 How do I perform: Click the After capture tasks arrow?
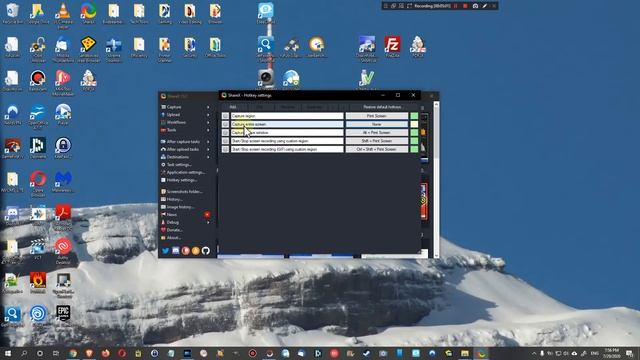click(x=209, y=142)
